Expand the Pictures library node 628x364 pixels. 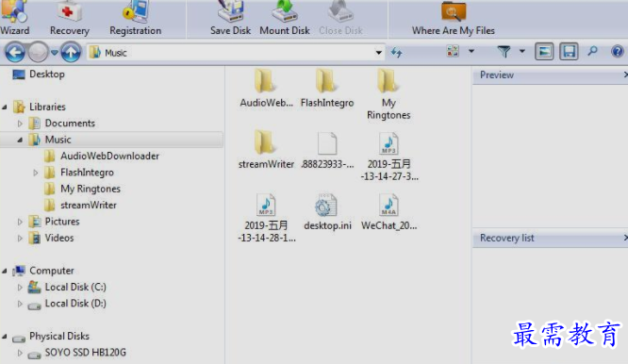[x=20, y=222]
